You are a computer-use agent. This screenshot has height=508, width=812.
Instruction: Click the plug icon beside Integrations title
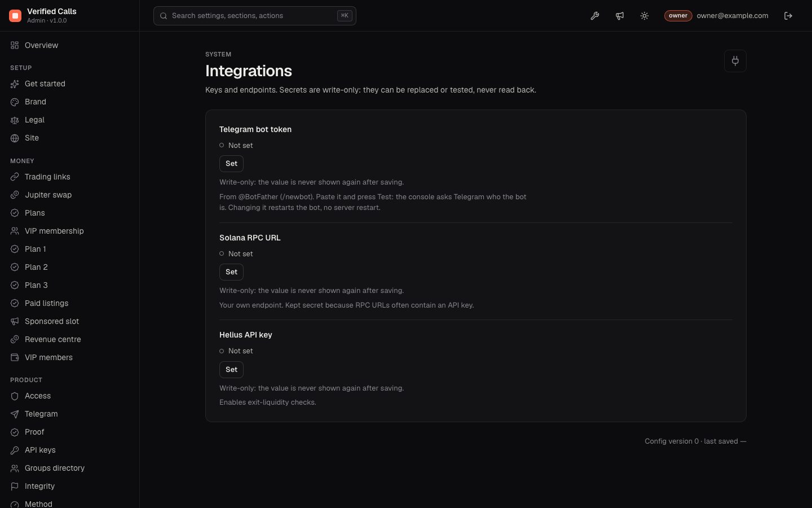coord(735,61)
